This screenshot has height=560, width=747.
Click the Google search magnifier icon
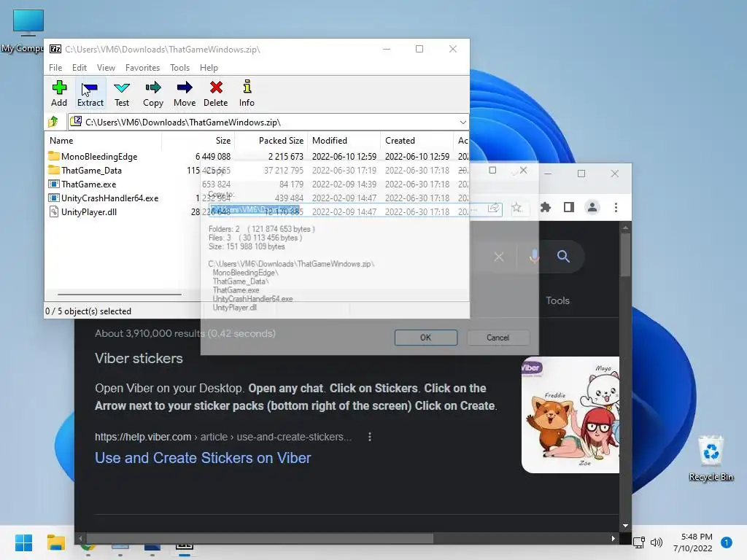click(564, 256)
